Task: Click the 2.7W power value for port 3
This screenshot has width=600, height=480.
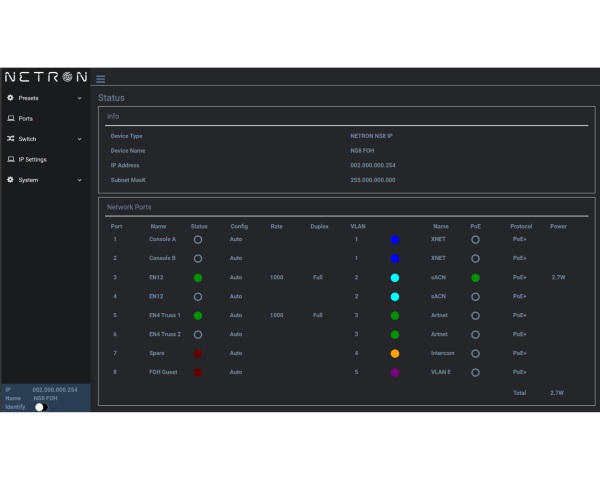Action: pos(558,277)
